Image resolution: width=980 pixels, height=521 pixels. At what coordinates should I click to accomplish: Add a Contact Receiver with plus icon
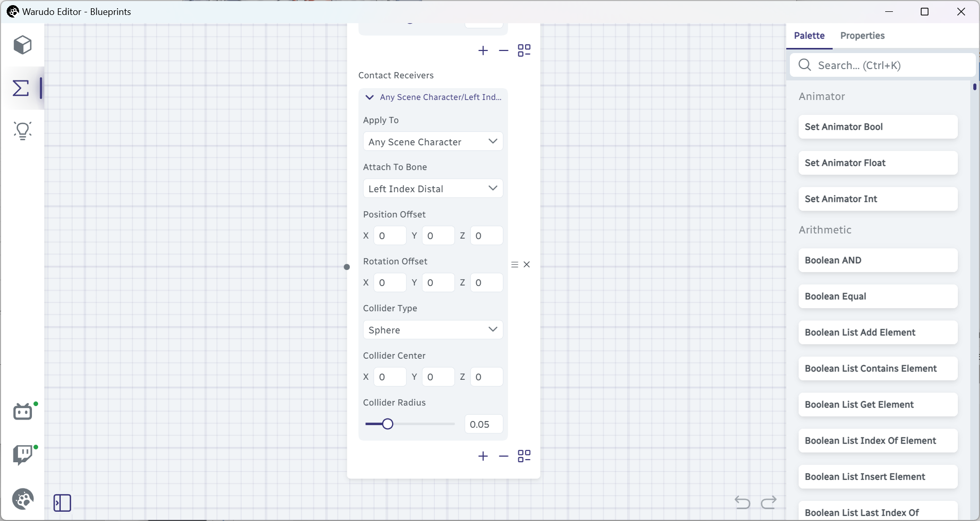[483, 456]
